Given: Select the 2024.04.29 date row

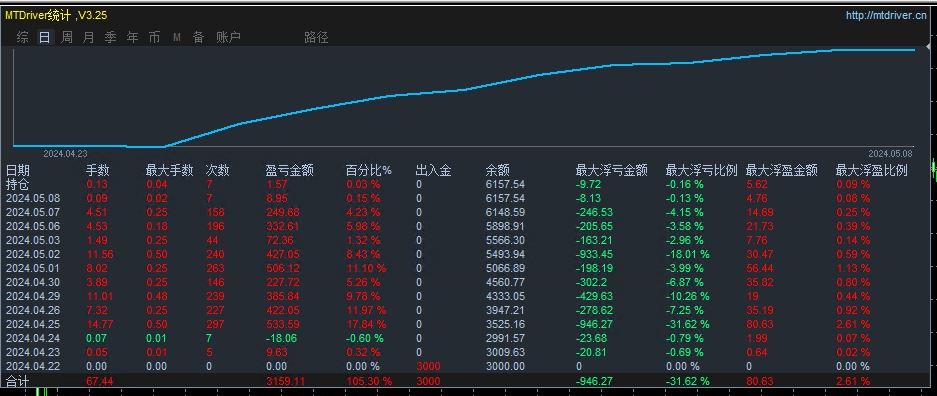Looking at the screenshot, I should click(x=33, y=296).
